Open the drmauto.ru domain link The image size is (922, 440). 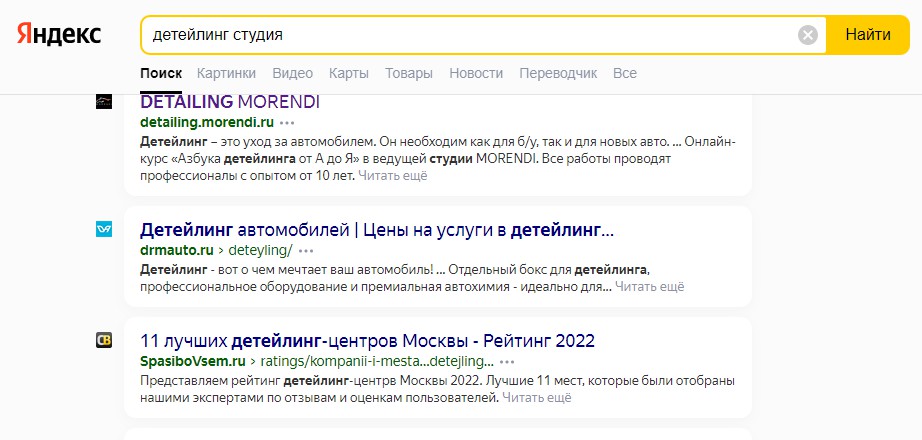(176, 251)
